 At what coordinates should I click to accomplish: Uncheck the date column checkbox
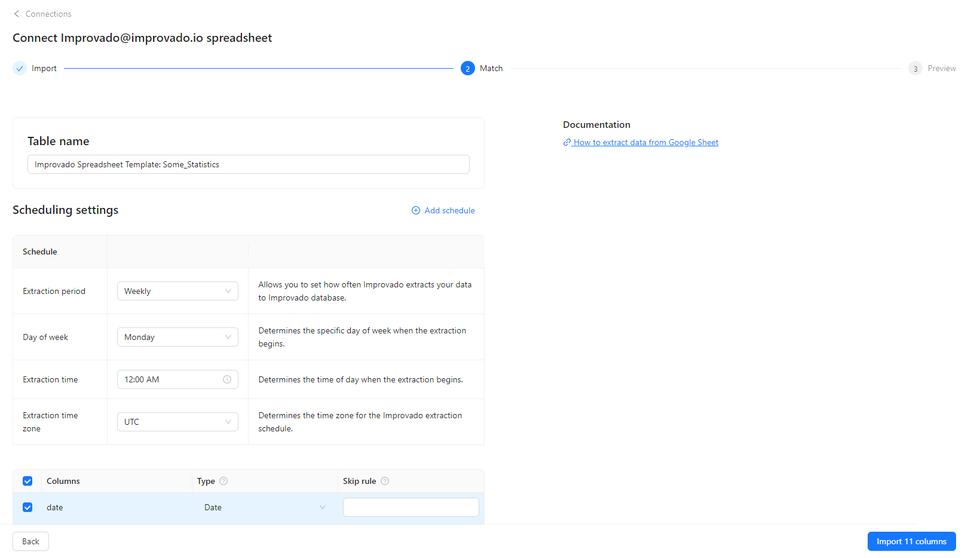27,507
